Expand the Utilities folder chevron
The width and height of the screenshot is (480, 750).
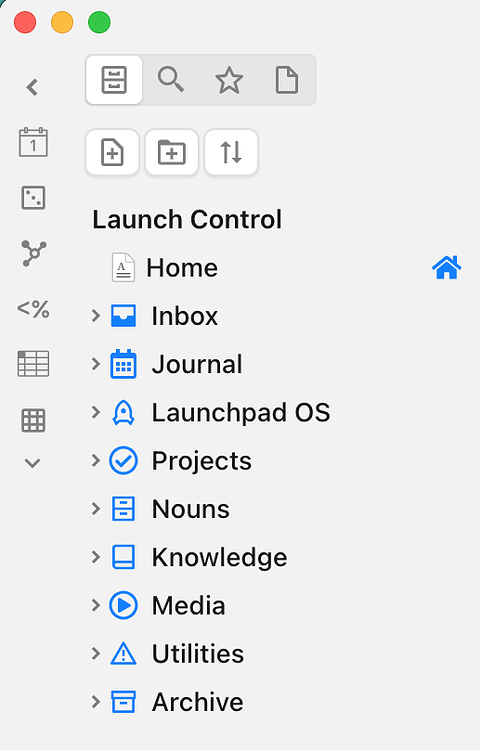pyautogui.click(x=96, y=653)
